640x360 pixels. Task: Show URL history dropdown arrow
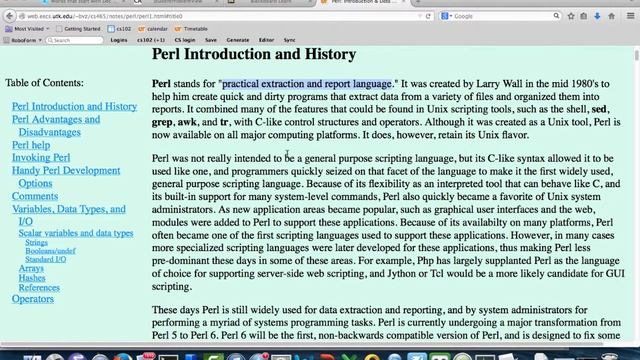(x=420, y=16)
